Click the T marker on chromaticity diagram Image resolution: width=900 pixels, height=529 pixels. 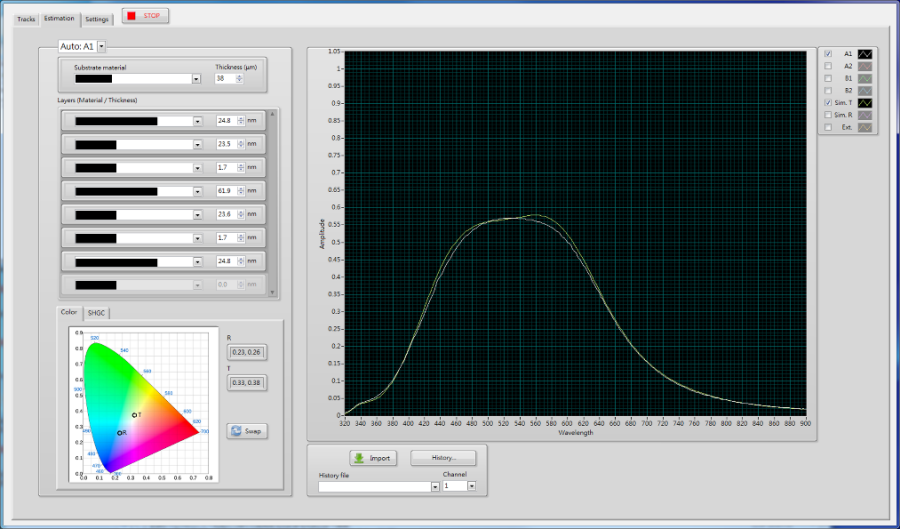[134, 415]
